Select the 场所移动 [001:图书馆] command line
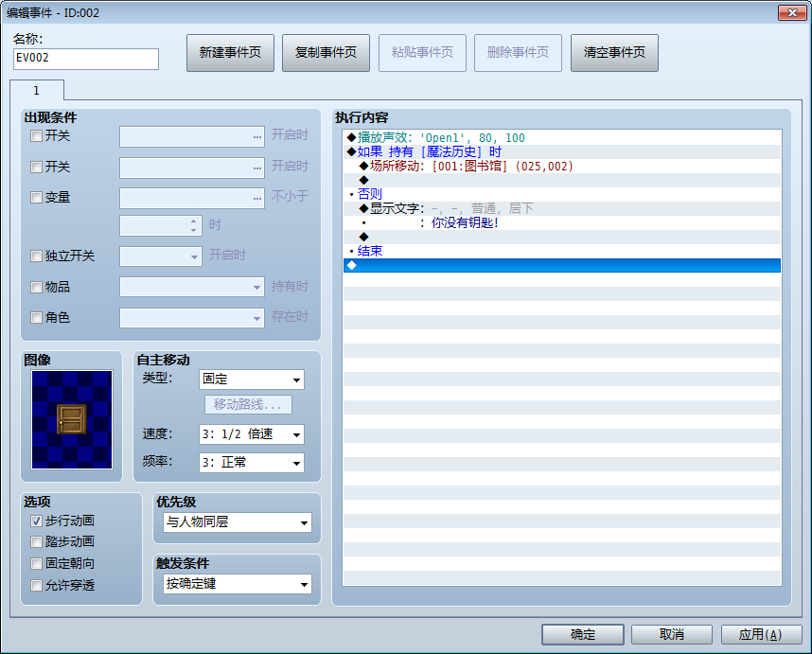Image resolution: width=812 pixels, height=654 pixels. click(562, 167)
